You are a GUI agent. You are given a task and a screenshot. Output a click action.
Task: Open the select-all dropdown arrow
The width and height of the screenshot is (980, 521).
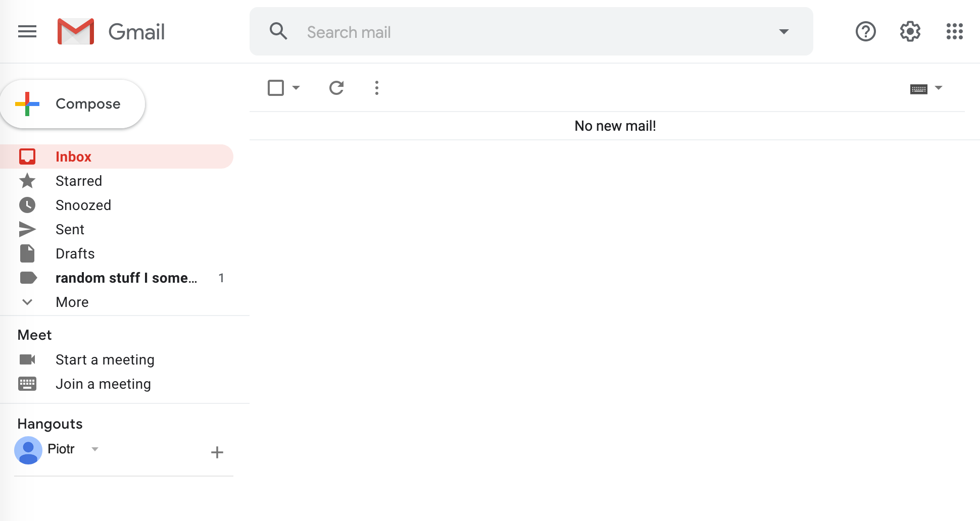[x=297, y=88]
